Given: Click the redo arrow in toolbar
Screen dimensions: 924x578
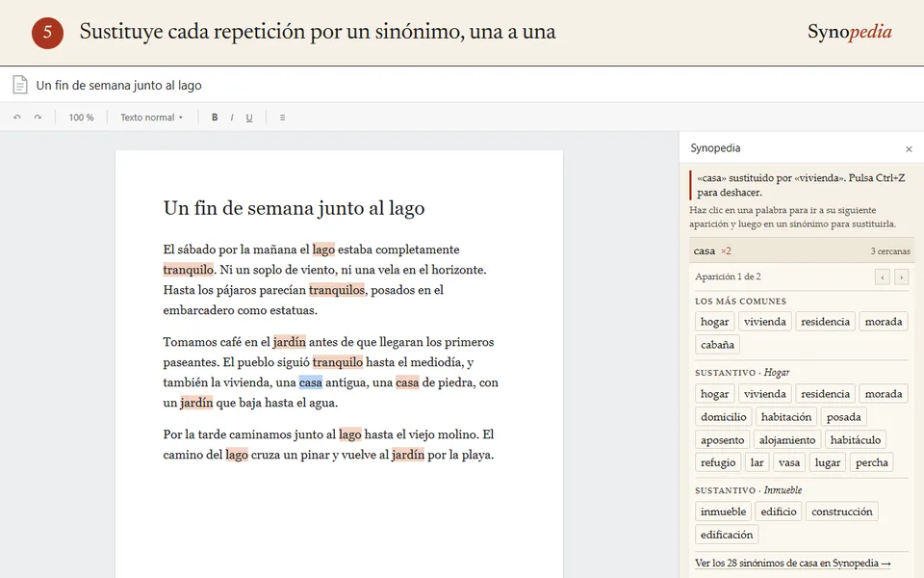Looking at the screenshot, I should [x=38, y=118].
